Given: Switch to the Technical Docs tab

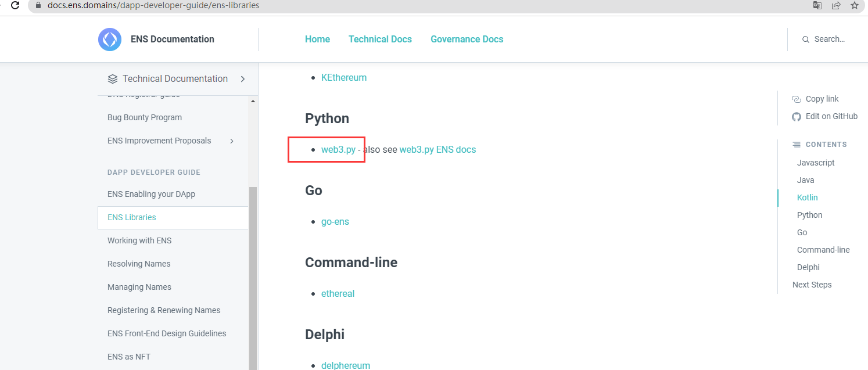Looking at the screenshot, I should (x=380, y=39).
